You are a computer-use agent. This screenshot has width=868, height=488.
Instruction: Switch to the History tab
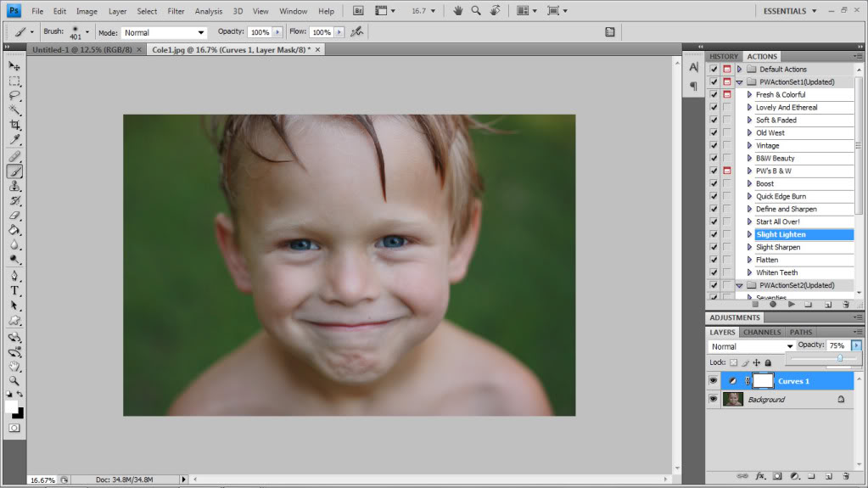point(724,57)
